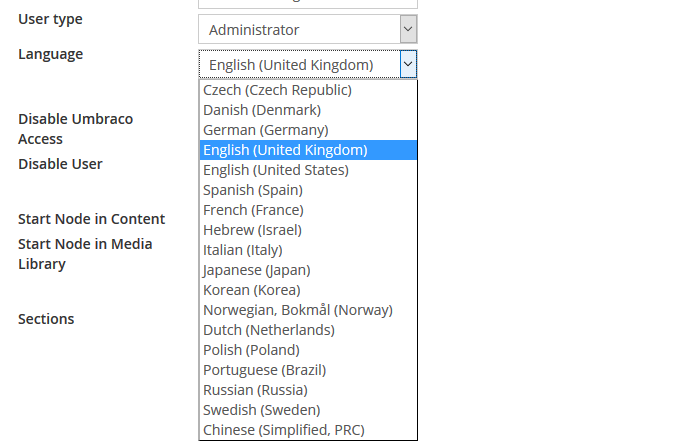The height and width of the screenshot is (442, 692).
Task: Collapse the Language dropdown arrow
Action: pos(408,65)
